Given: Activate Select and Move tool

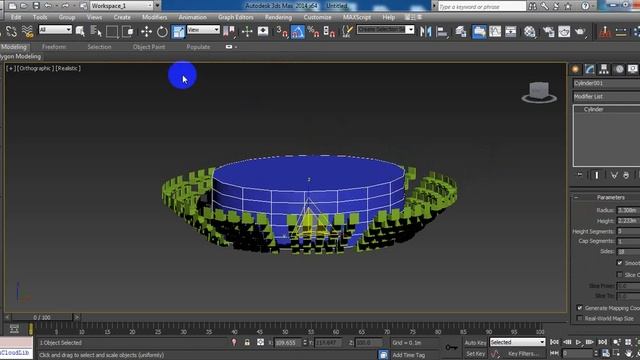Looking at the screenshot, I should pyautogui.click(x=146, y=31).
